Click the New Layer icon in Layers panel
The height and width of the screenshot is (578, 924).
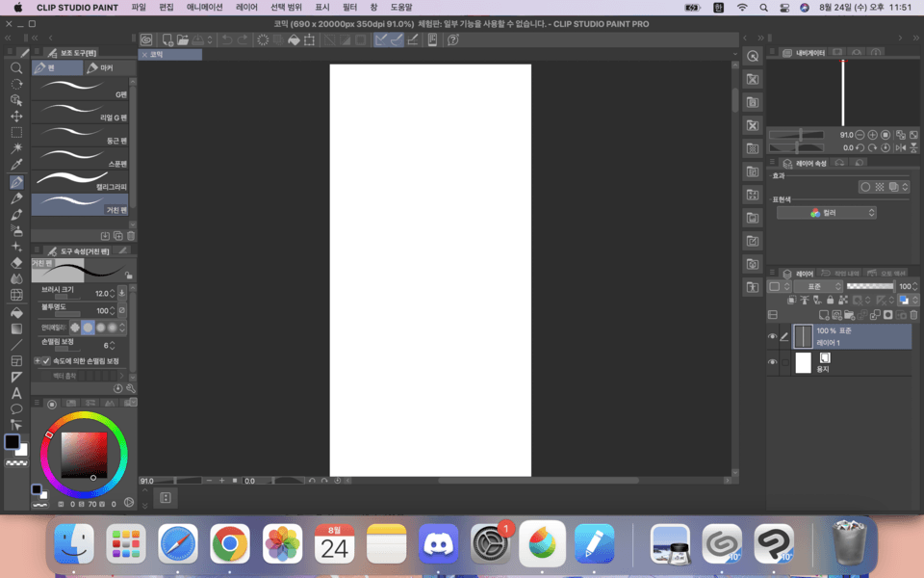coord(823,315)
